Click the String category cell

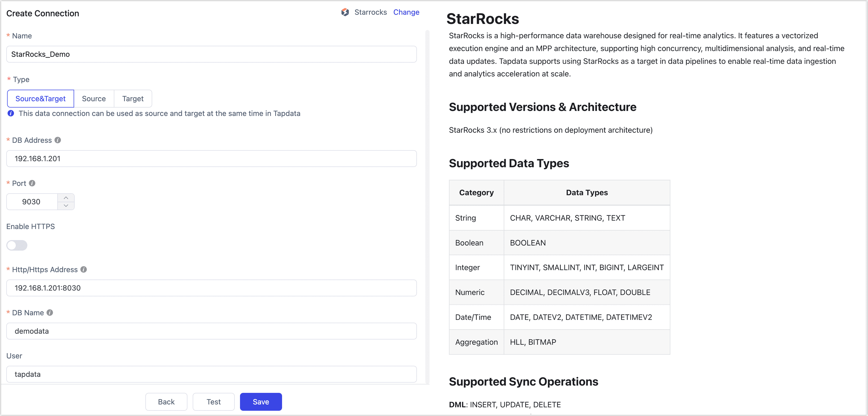(477, 218)
